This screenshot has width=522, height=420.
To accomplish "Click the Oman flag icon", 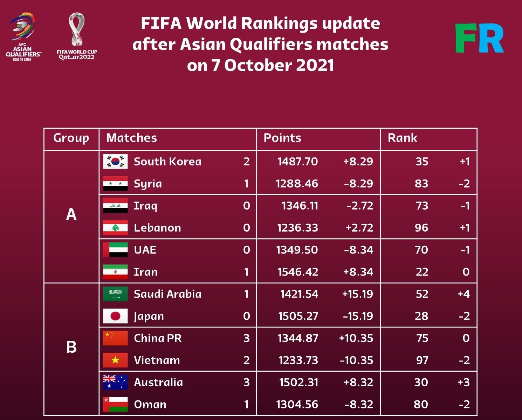I will tap(115, 405).
